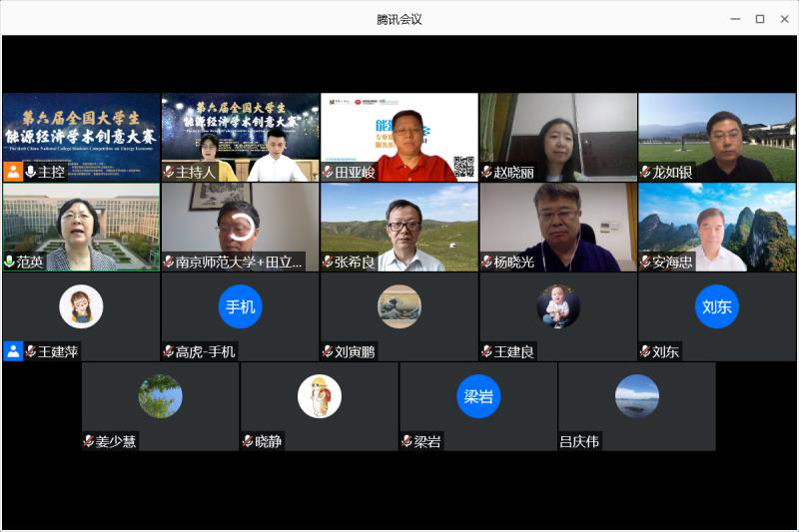Click the blue 梁岩 avatar circle
Viewport: 799px width, 532px height.
(x=478, y=396)
